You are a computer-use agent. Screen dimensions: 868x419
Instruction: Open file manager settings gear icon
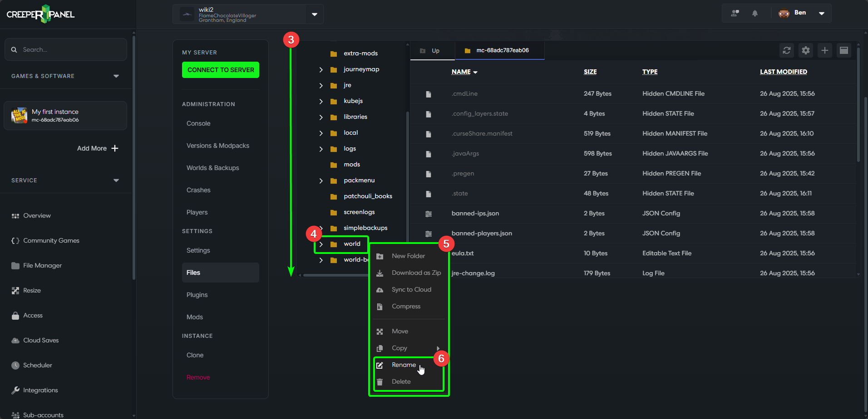click(805, 50)
